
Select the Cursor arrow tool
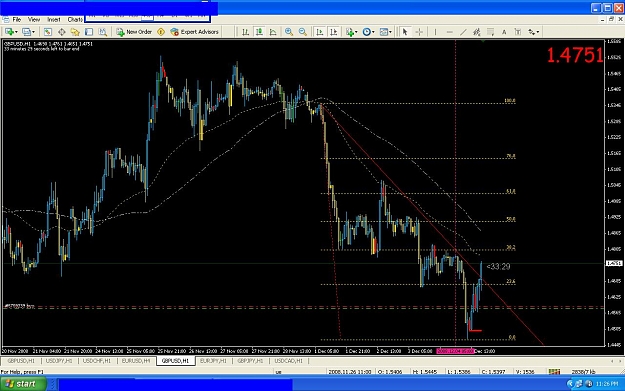click(405, 32)
